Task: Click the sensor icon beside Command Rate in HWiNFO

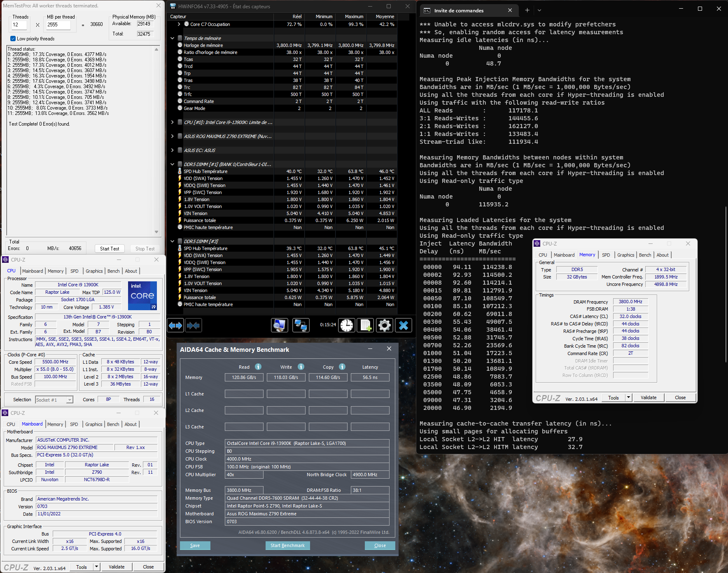Action: [x=180, y=101]
